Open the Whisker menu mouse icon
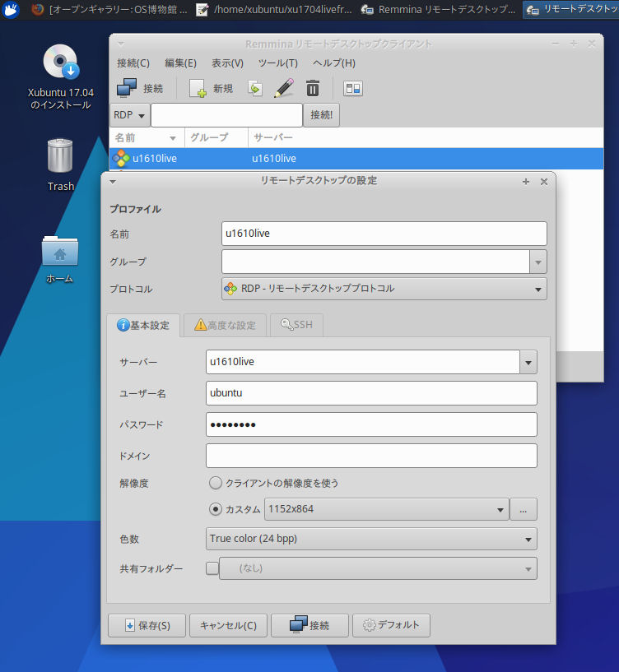The image size is (619, 672). pos(11,9)
